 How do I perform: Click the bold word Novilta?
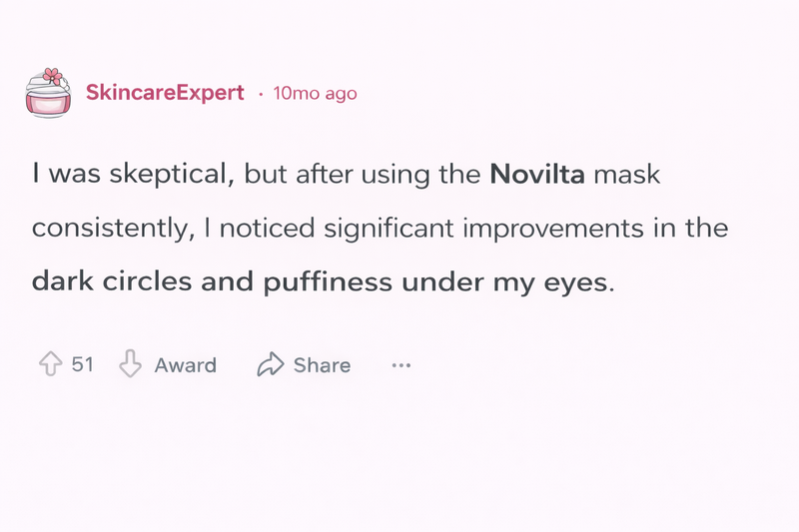point(537,176)
